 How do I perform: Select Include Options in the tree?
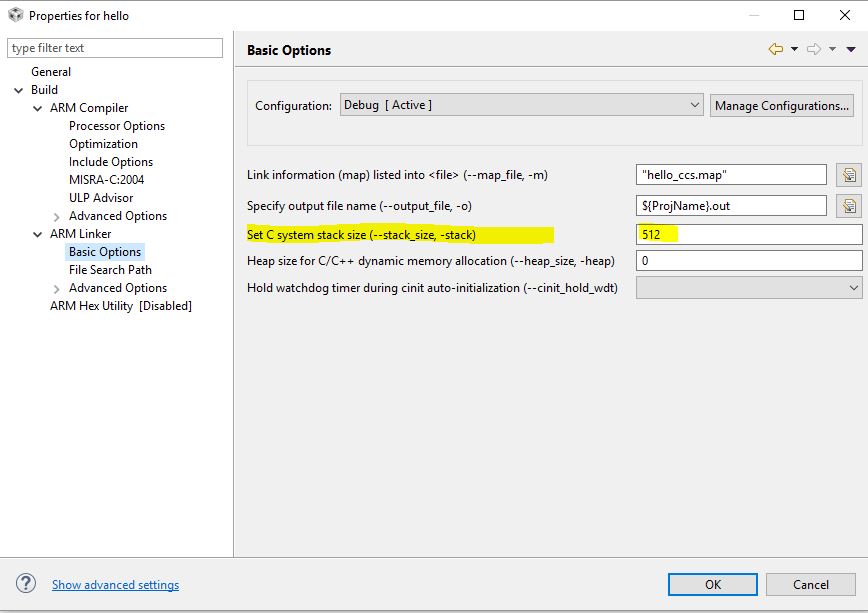111,162
